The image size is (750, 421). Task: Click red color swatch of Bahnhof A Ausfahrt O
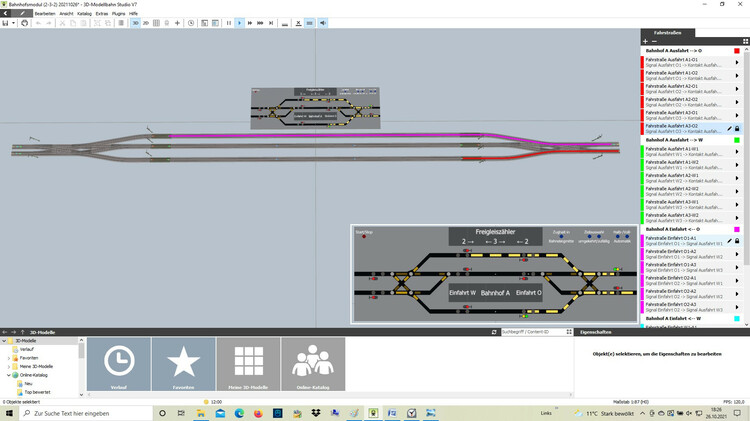coord(736,51)
